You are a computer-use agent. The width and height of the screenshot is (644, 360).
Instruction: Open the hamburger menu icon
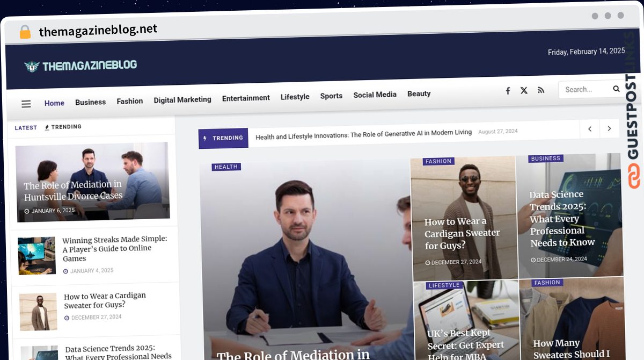(26, 104)
